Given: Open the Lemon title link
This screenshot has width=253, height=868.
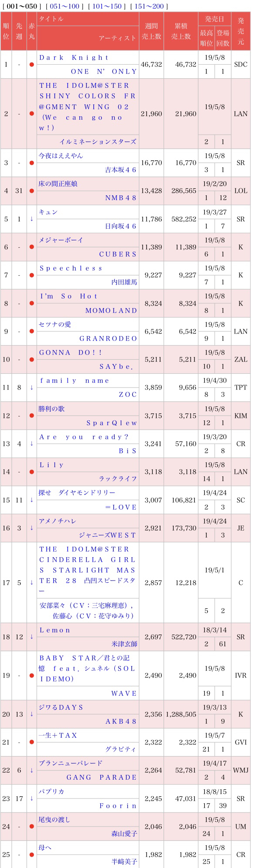Looking at the screenshot, I should pyautogui.click(x=55, y=630).
